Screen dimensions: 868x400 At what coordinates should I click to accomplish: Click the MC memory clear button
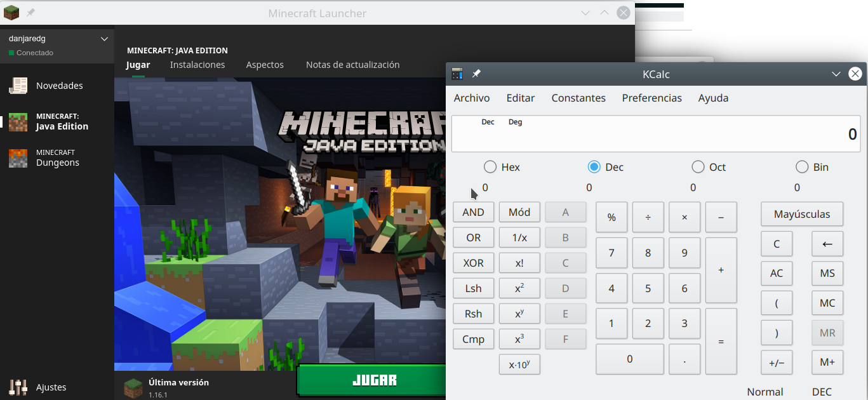[x=827, y=303]
